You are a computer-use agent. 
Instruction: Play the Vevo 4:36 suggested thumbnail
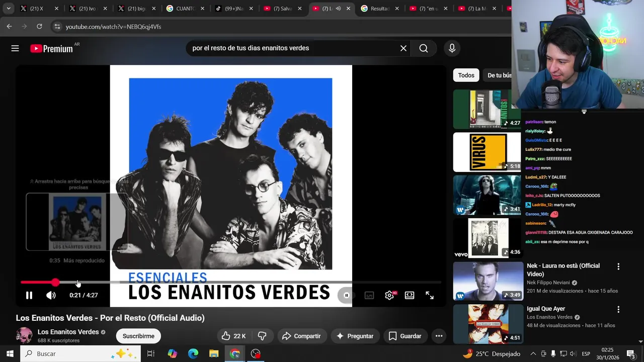pos(487,238)
